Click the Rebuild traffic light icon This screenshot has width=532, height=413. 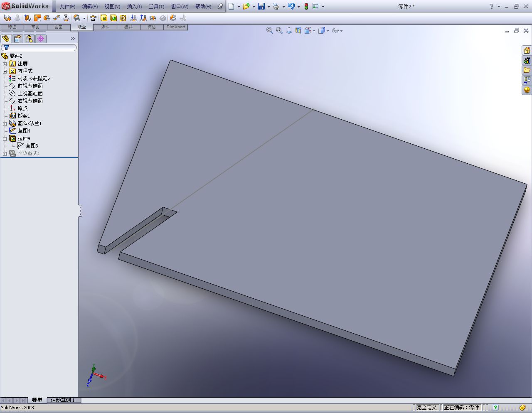pyautogui.click(x=306, y=6)
